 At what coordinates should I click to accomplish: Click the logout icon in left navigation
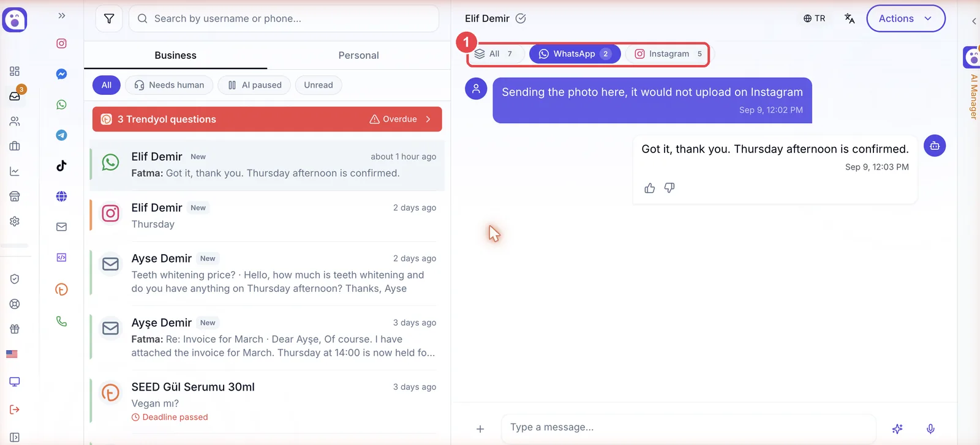[15, 409]
